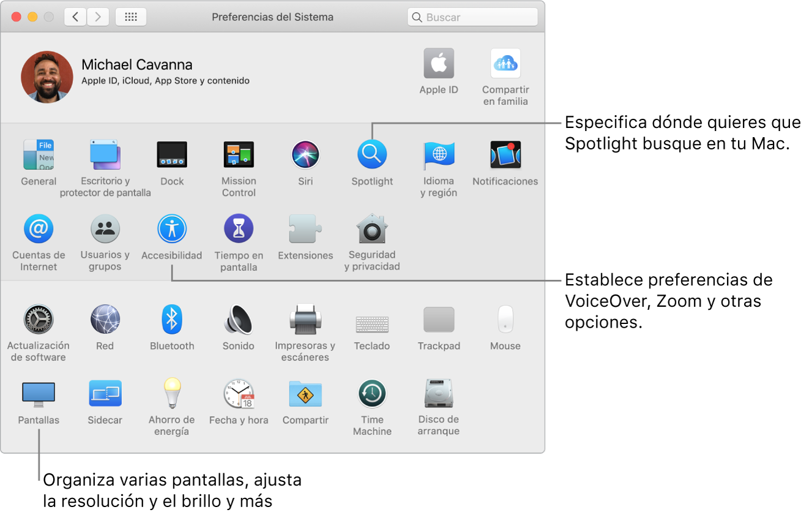
Task: Open Sidecar preferences
Action: click(x=105, y=394)
